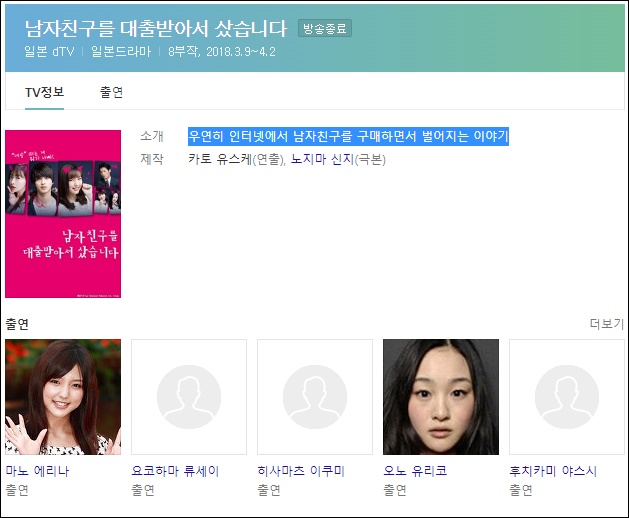Click the 일본 dTV channel label
This screenshot has width=629, height=518.
click(x=49, y=52)
